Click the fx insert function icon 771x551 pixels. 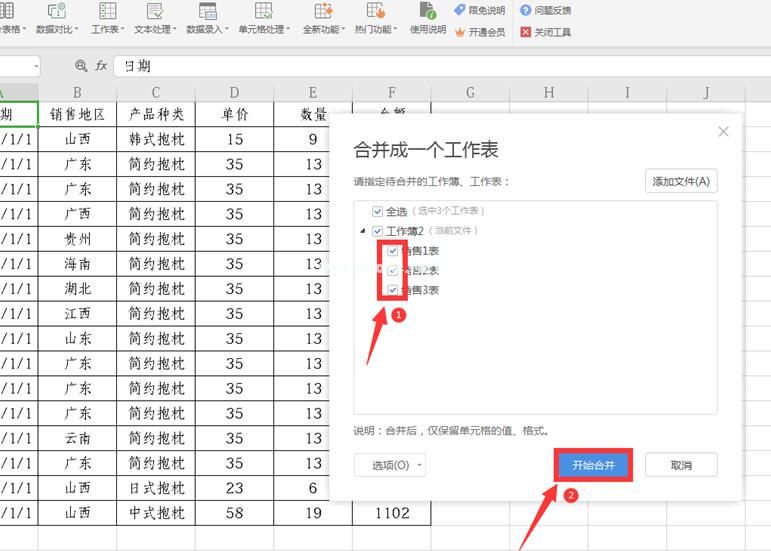[101, 65]
